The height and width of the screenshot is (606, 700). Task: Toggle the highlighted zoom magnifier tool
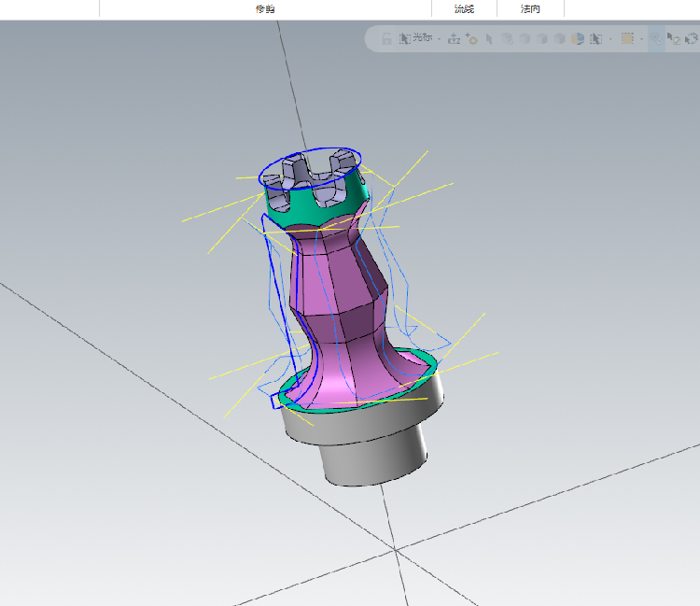656,39
